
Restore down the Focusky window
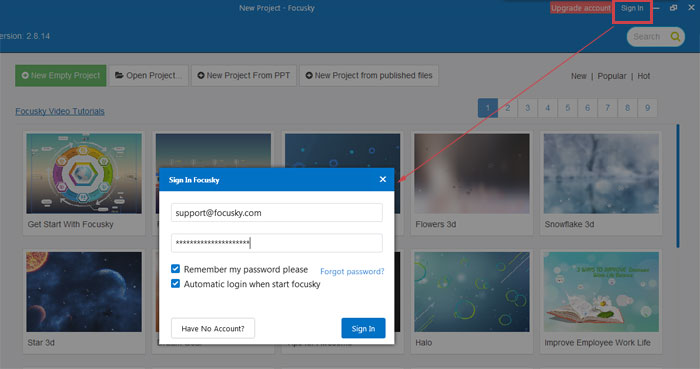674,8
